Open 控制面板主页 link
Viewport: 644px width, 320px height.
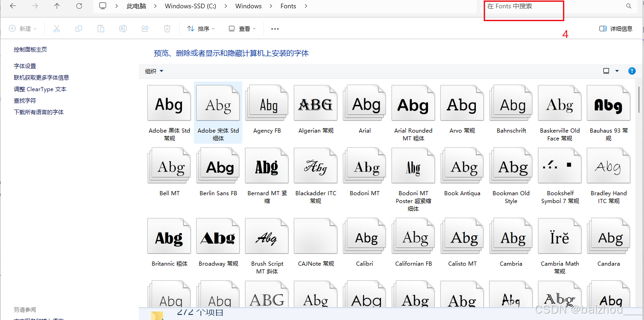tap(30, 49)
